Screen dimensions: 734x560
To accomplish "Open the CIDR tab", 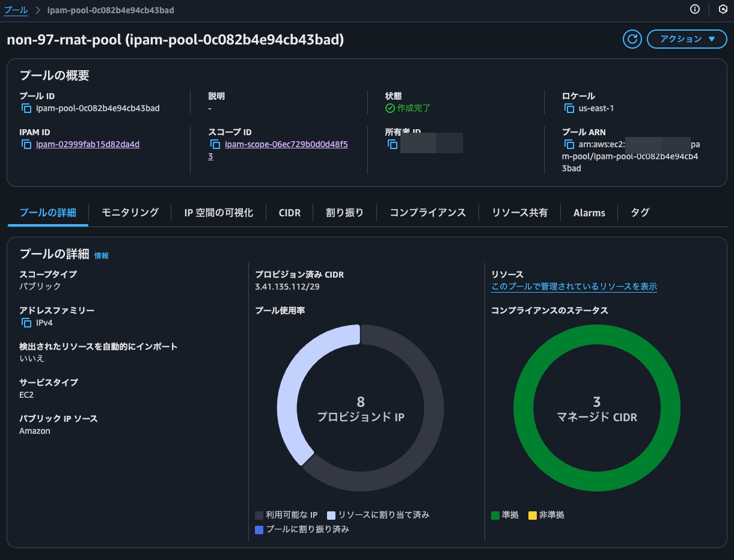I will click(x=289, y=212).
